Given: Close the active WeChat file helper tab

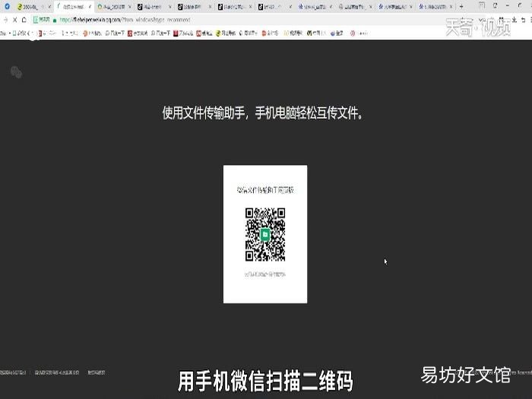Looking at the screenshot, I should 90,7.
